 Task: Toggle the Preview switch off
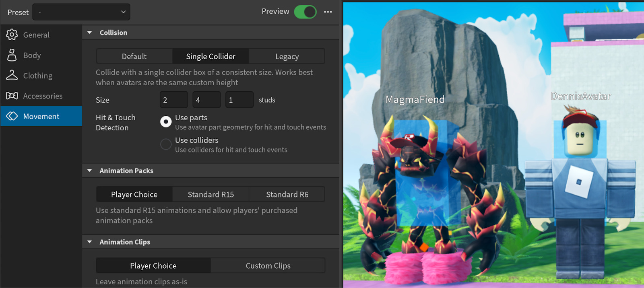pyautogui.click(x=305, y=12)
